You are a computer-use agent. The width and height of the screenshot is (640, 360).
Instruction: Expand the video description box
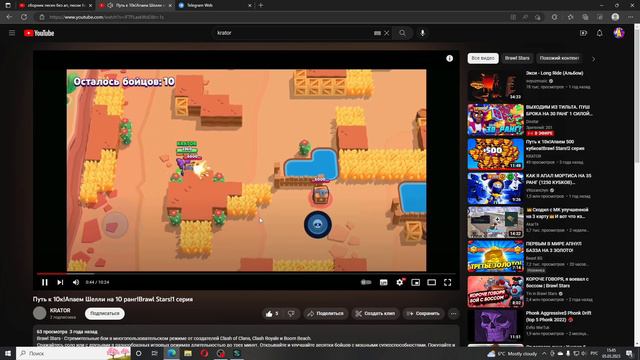[246, 336]
